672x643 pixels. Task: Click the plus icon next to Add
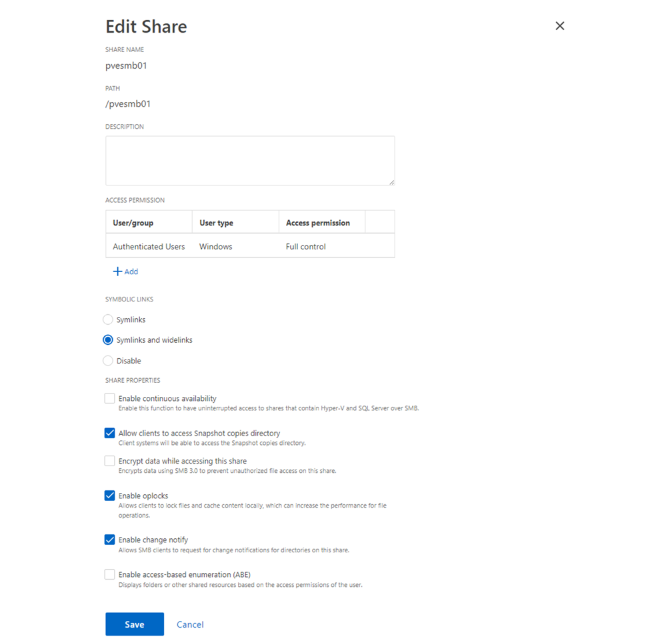pos(117,271)
